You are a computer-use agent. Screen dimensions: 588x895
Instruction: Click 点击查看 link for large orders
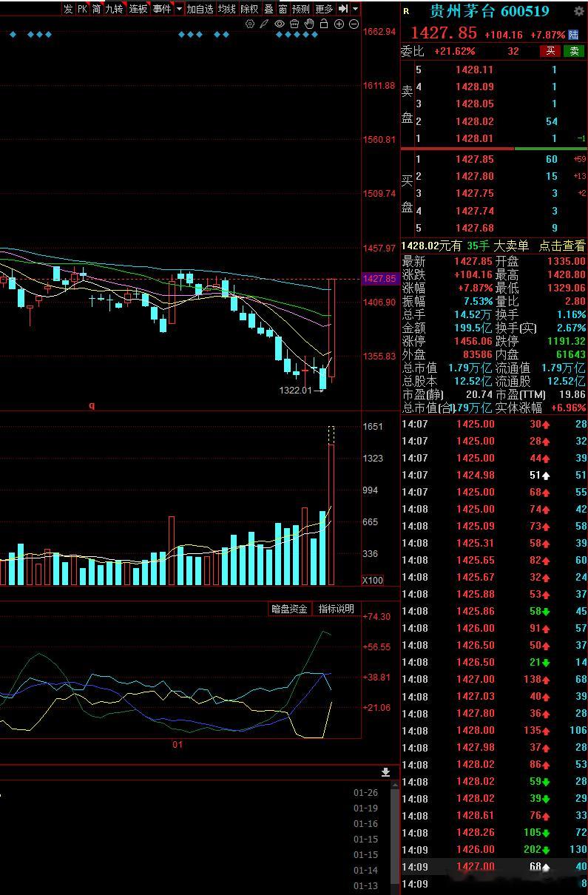(561, 246)
